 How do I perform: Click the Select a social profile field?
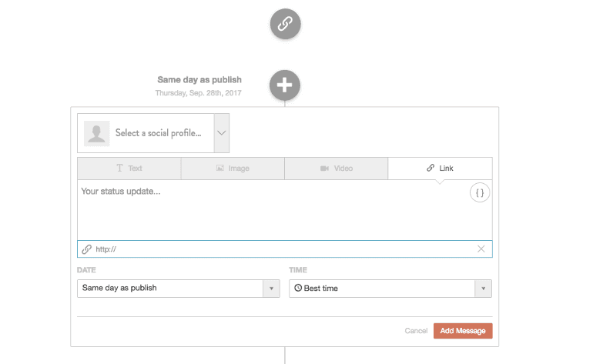153,133
